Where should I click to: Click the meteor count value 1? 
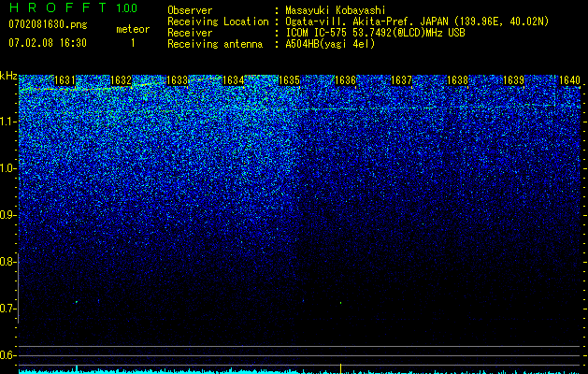click(x=133, y=43)
